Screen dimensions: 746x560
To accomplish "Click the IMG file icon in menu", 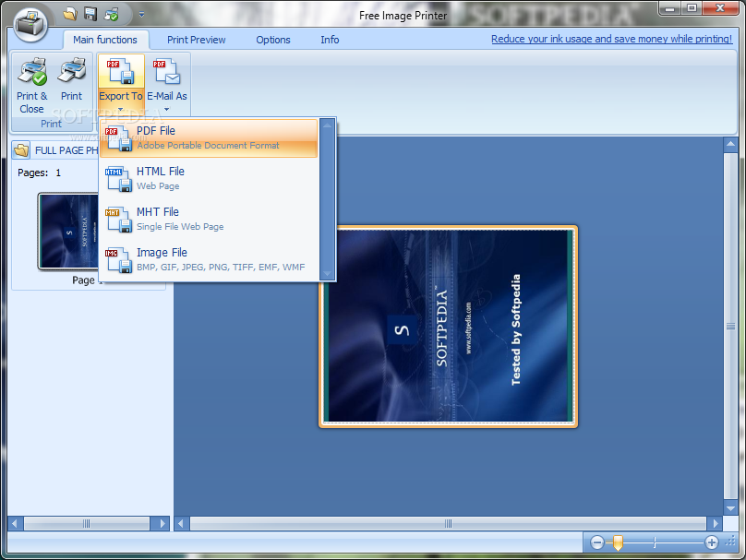I will [x=118, y=260].
